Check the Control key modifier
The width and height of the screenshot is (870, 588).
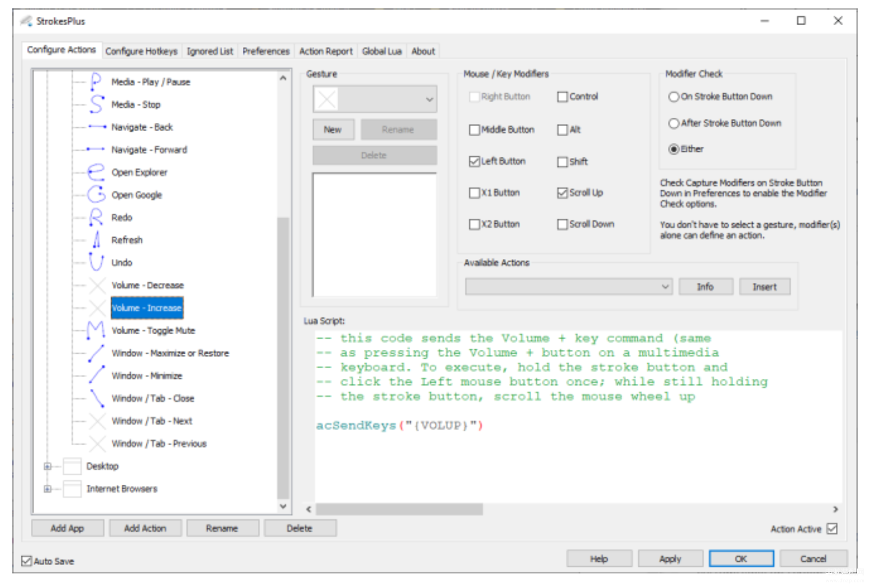pyautogui.click(x=563, y=97)
